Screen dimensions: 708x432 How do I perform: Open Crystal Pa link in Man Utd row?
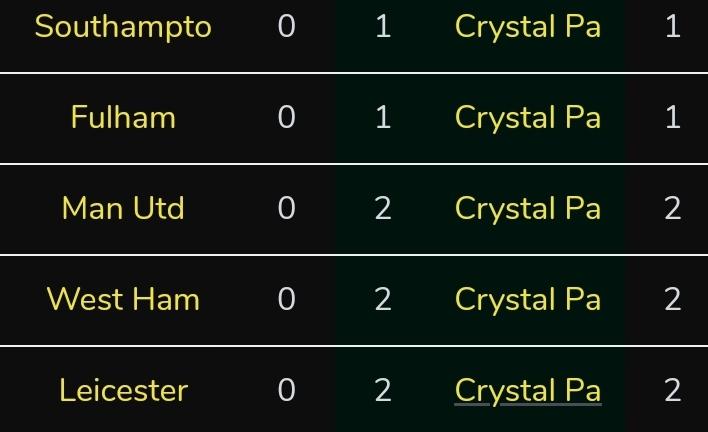pyautogui.click(x=528, y=209)
